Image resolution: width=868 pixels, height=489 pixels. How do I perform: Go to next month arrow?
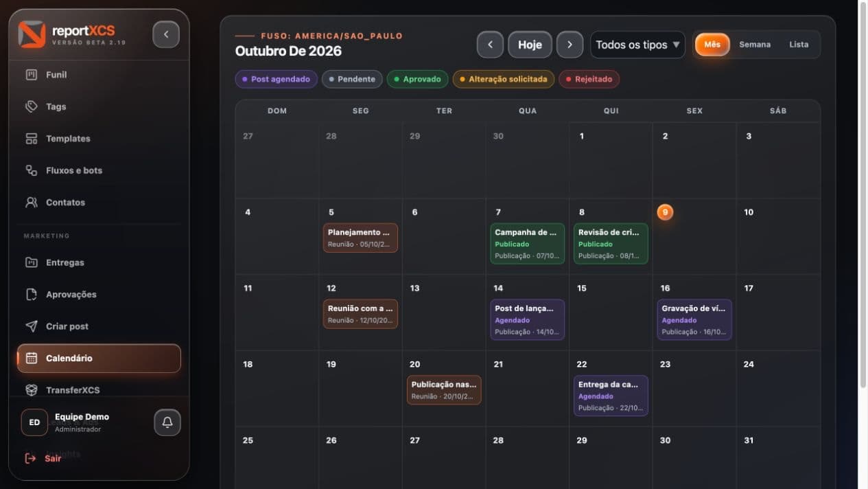tap(570, 45)
